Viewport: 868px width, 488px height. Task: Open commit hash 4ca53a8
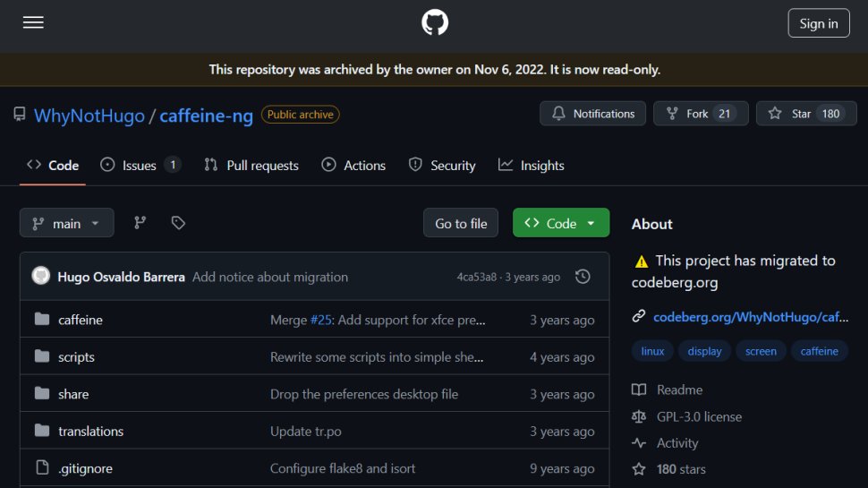[x=477, y=277]
